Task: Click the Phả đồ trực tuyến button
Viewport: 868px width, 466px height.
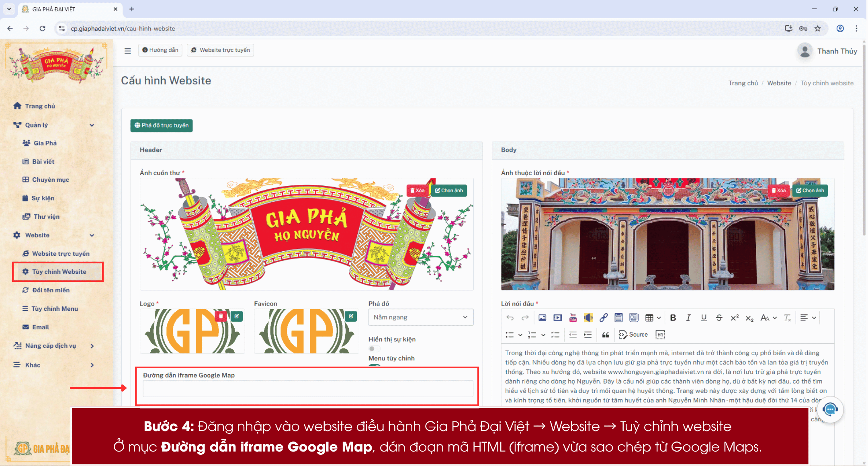Action: (161, 125)
